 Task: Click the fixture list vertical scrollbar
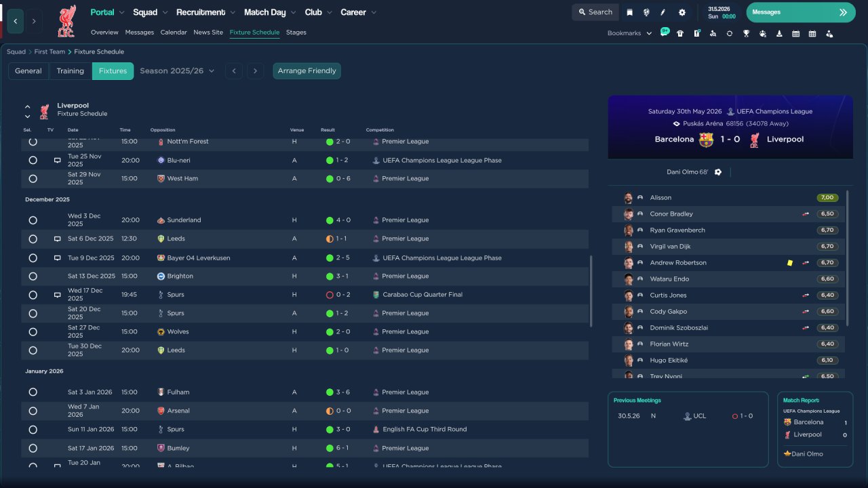tap(591, 290)
